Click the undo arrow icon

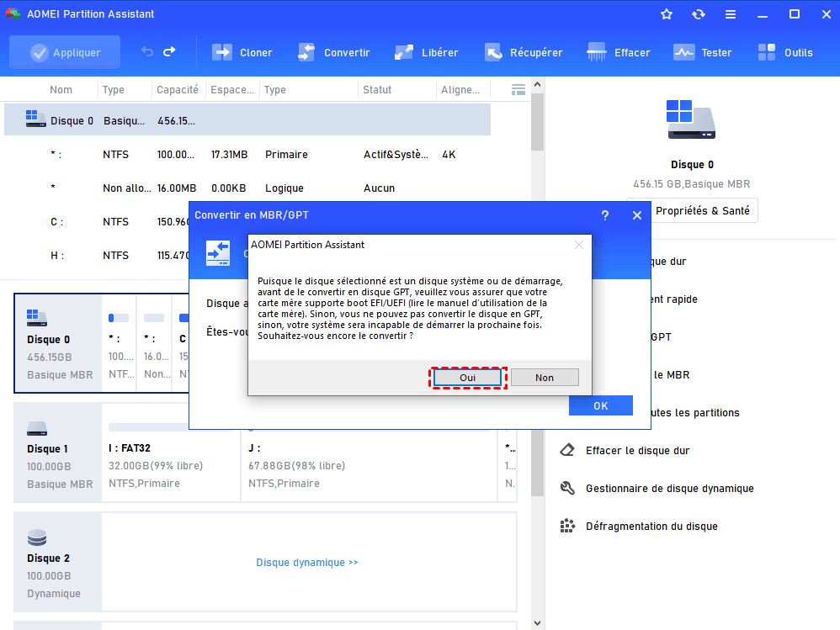pyautogui.click(x=147, y=52)
